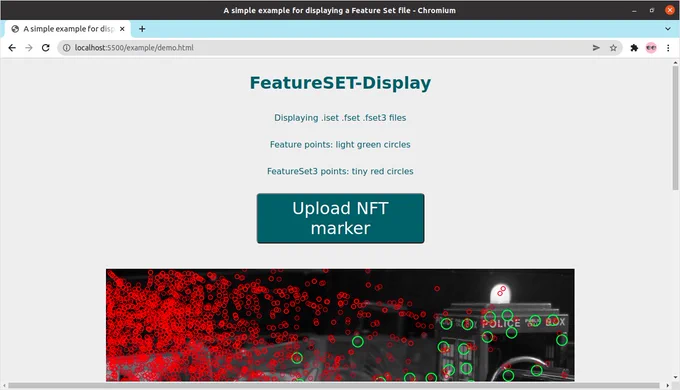
Task: Close the 'A simple example' tab
Action: pos(122,29)
